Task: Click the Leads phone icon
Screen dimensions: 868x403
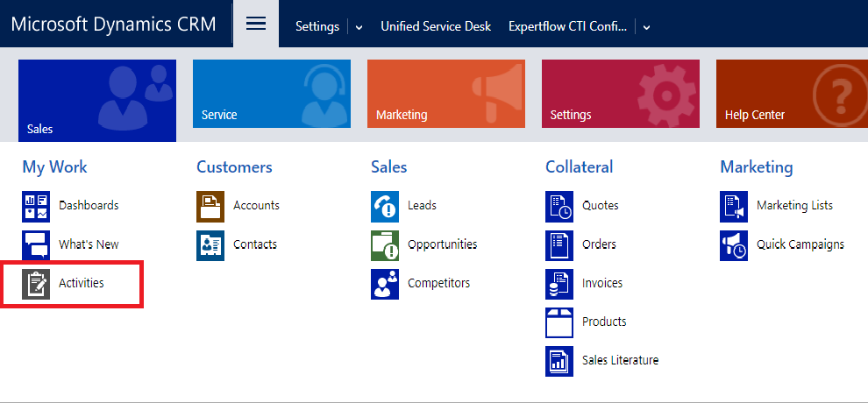Action: [x=385, y=206]
